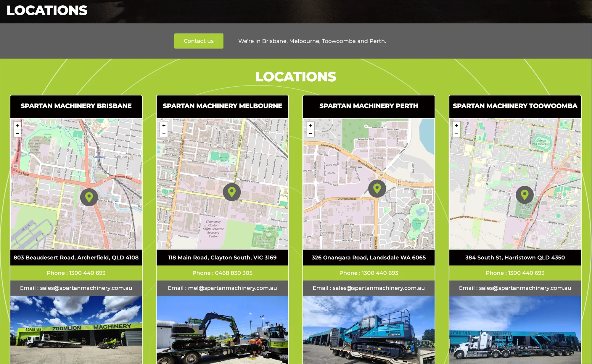Select the 803 Beaudesert Road address

click(x=76, y=258)
